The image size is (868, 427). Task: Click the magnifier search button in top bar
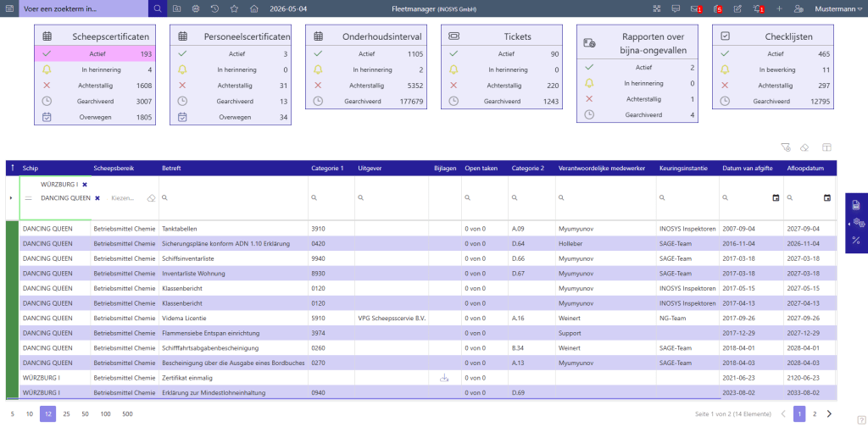pos(158,8)
